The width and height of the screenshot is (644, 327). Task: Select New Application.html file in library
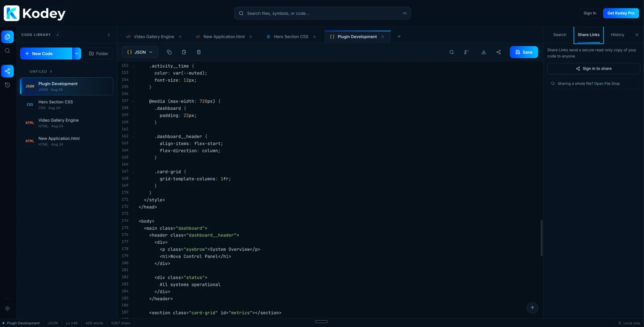tap(67, 141)
